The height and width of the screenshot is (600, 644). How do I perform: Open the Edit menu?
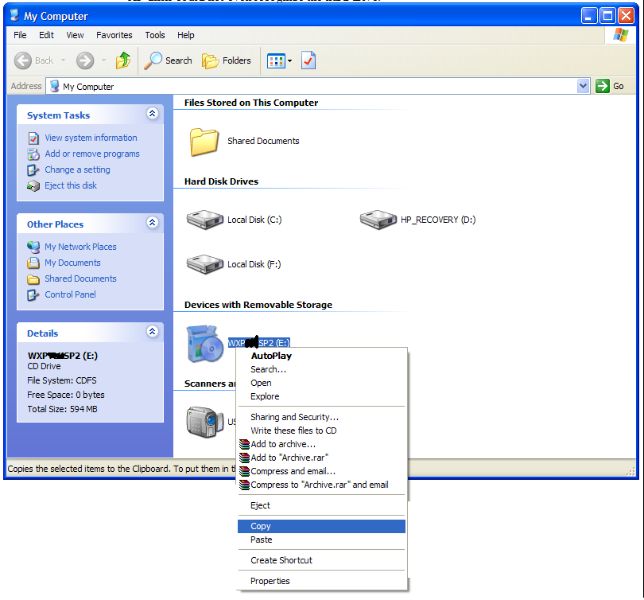point(46,35)
